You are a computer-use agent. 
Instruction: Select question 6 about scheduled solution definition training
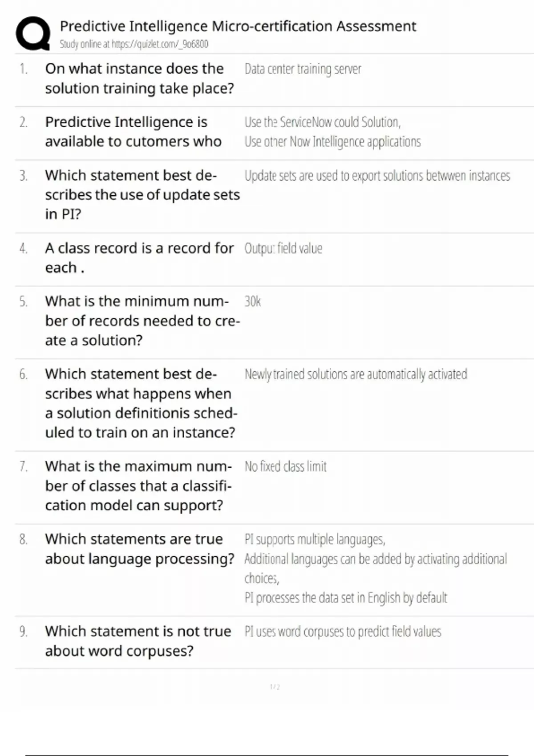pos(141,403)
